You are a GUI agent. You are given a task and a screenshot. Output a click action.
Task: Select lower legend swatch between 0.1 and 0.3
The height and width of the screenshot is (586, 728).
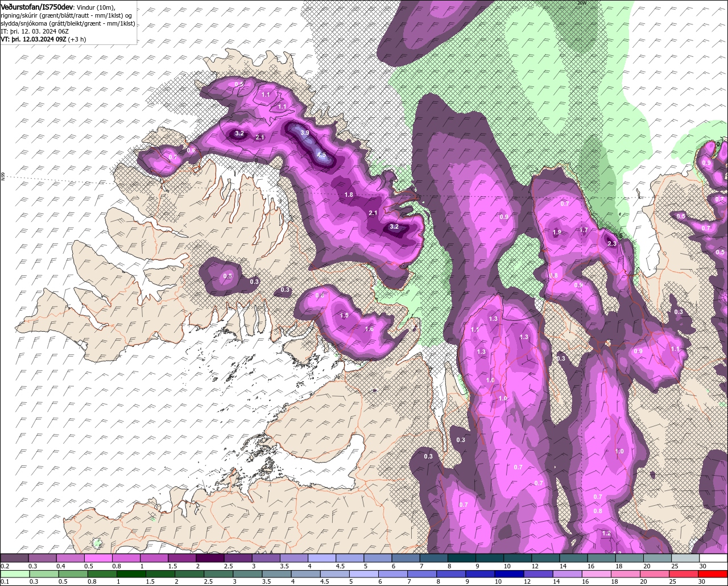[14, 573]
